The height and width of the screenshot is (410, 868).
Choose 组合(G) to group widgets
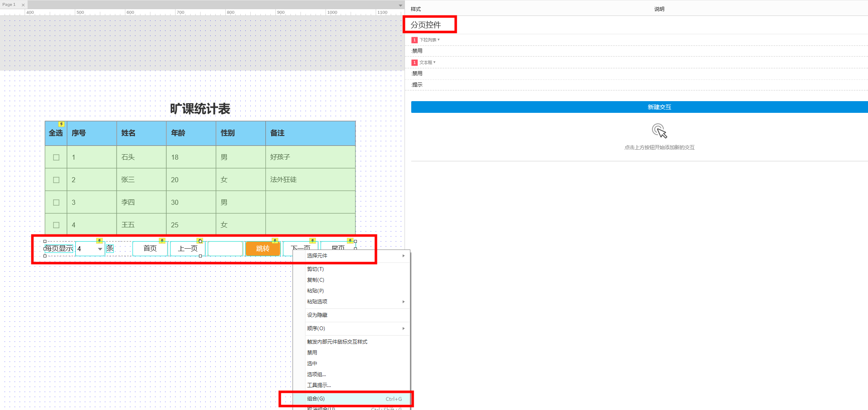(x=351, y=399)
